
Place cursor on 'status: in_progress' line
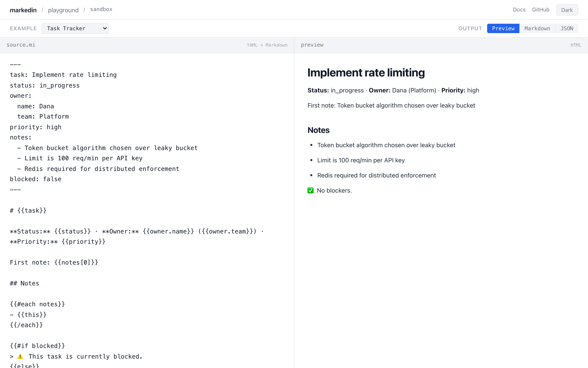click(x=45, y=85)
